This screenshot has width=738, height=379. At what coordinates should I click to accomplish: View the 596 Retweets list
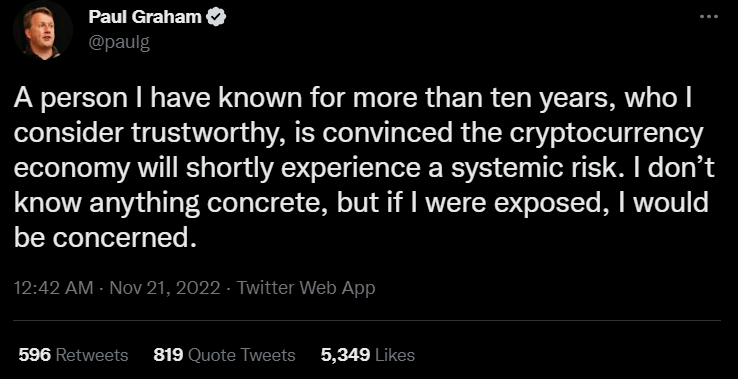(73, 355)
